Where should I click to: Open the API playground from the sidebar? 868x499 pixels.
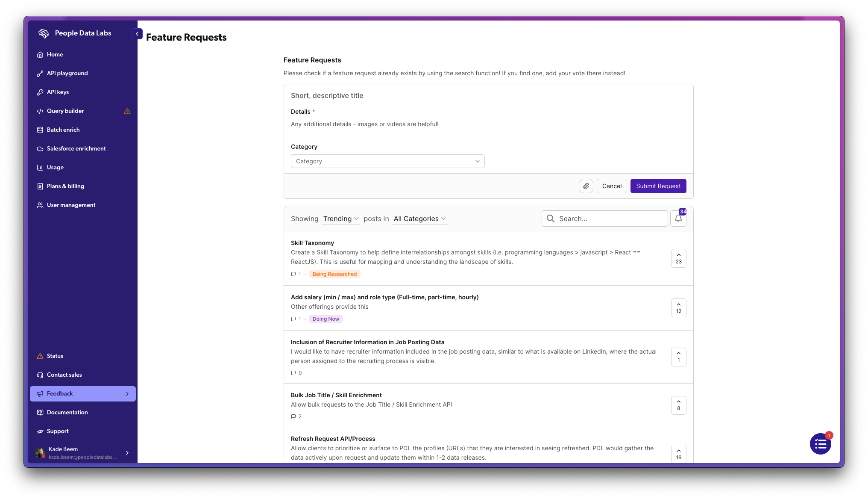click(67, 73)
